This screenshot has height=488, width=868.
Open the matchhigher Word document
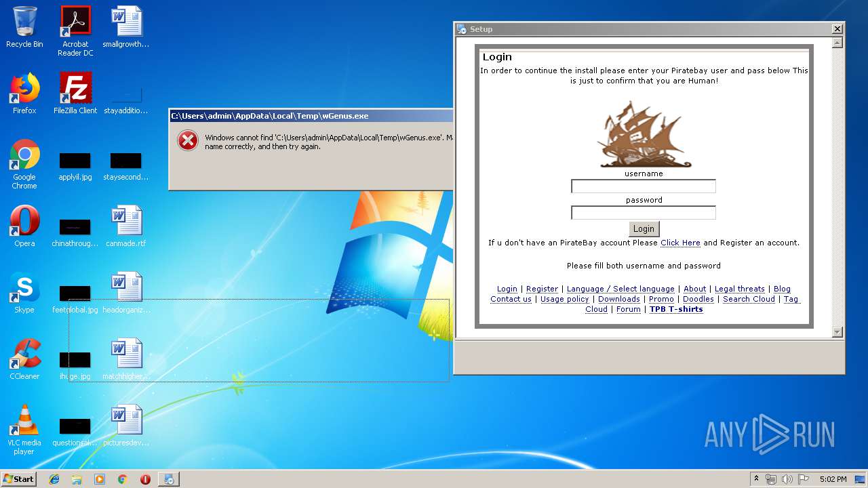coord(126,359)
